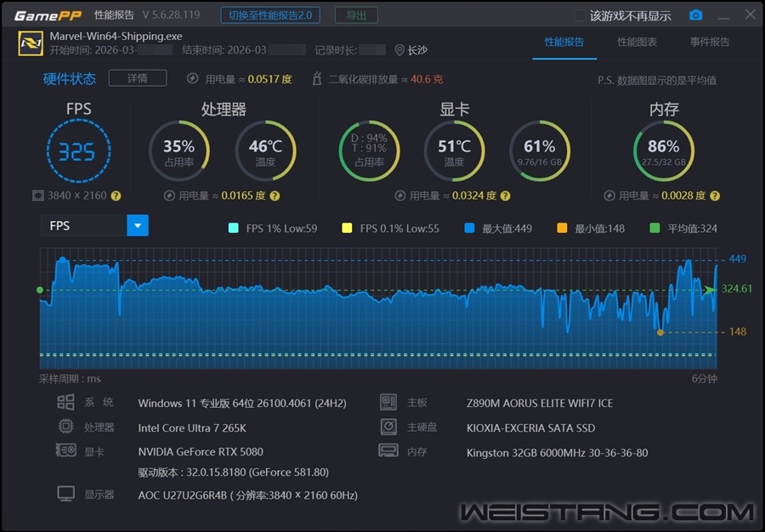
Task: Click the 详情 details button
Action: pos(138,78)
